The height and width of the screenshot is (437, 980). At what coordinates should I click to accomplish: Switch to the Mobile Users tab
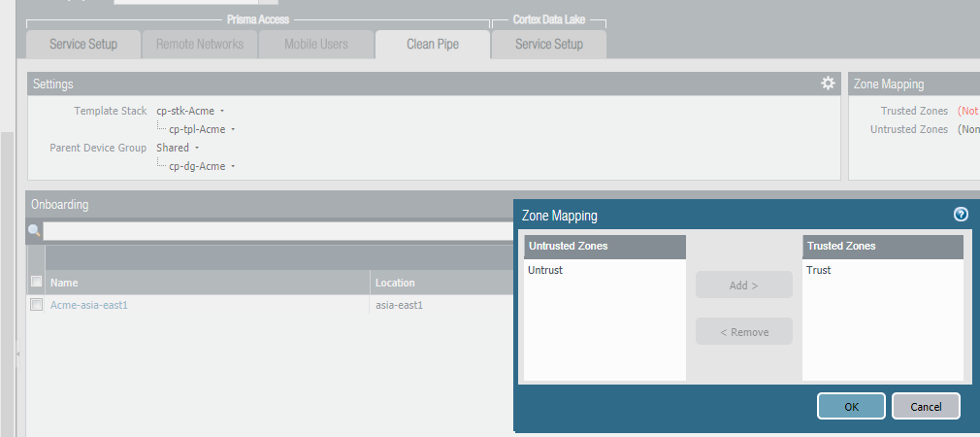[316, 45]
